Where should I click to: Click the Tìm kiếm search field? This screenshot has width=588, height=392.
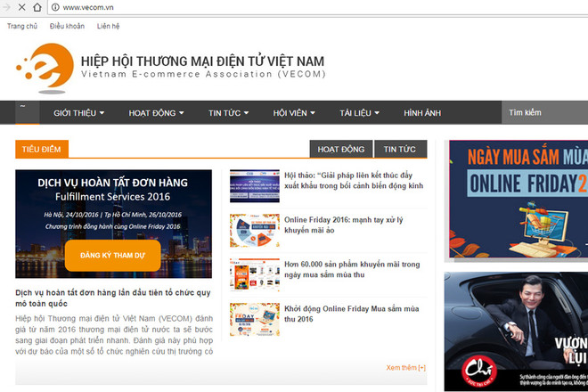(544, 112)
